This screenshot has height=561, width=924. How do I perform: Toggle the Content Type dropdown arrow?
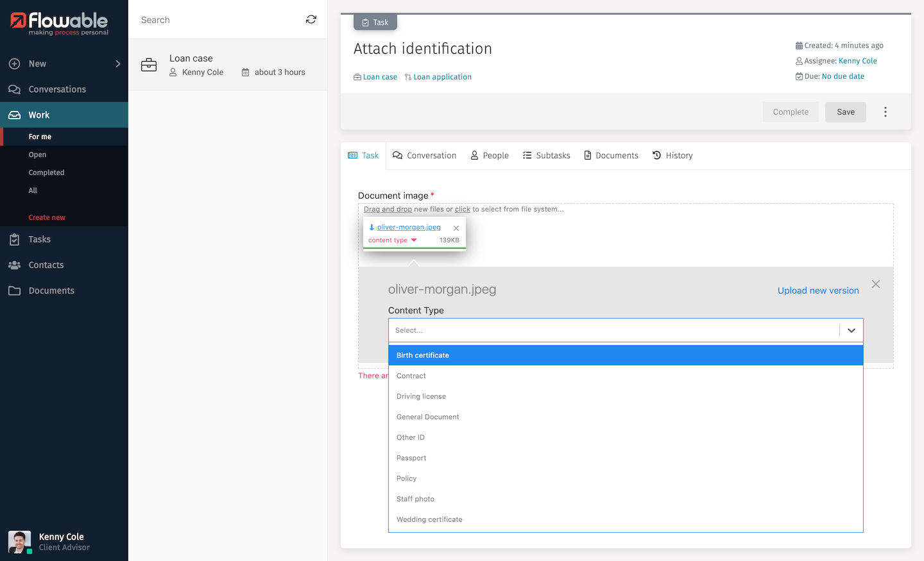click(851, 330)
